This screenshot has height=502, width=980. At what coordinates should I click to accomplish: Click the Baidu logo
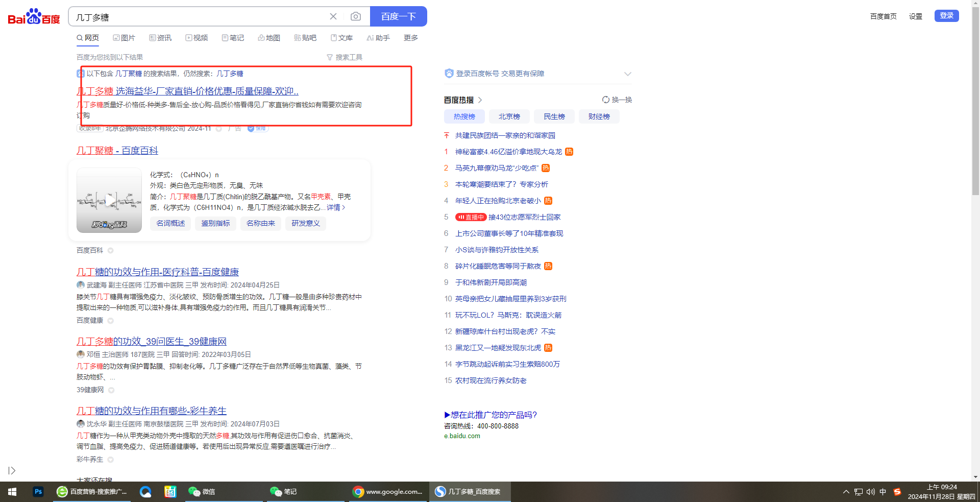pyautogui.click(x=34, y=17)
